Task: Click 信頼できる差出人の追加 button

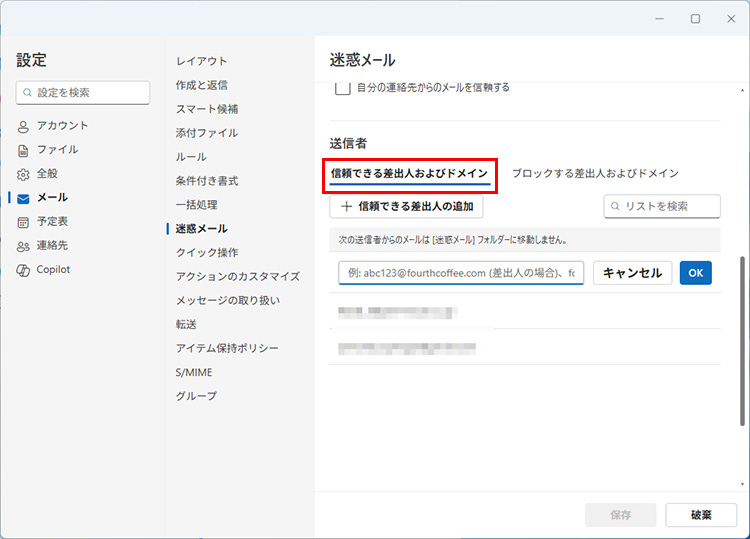Action: coord(407,206)
